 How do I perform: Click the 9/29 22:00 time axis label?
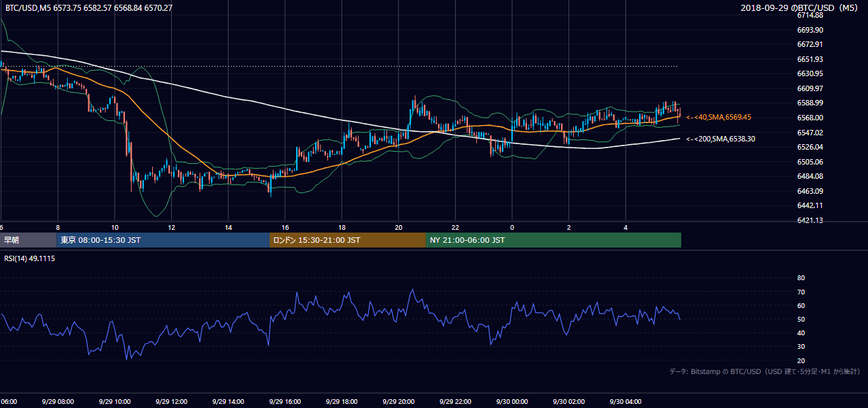coord(454,402)
